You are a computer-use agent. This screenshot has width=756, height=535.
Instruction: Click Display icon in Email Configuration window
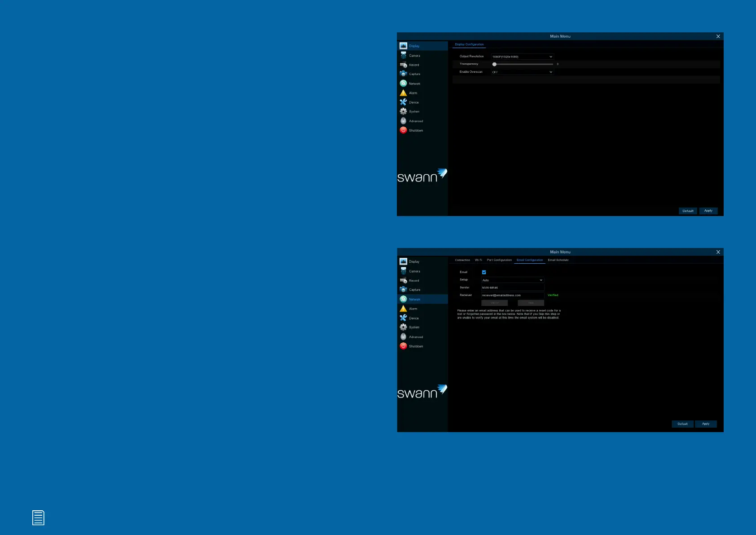click(403, 261)
